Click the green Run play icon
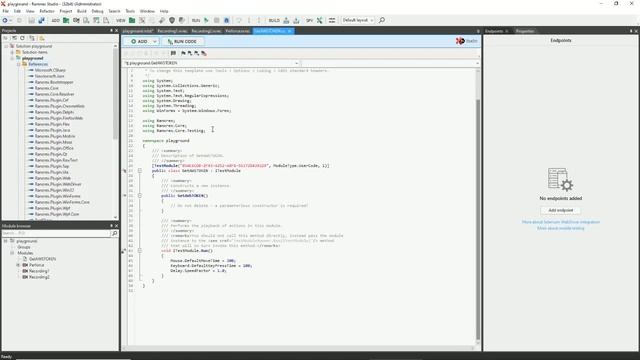 tap(206, 20)
